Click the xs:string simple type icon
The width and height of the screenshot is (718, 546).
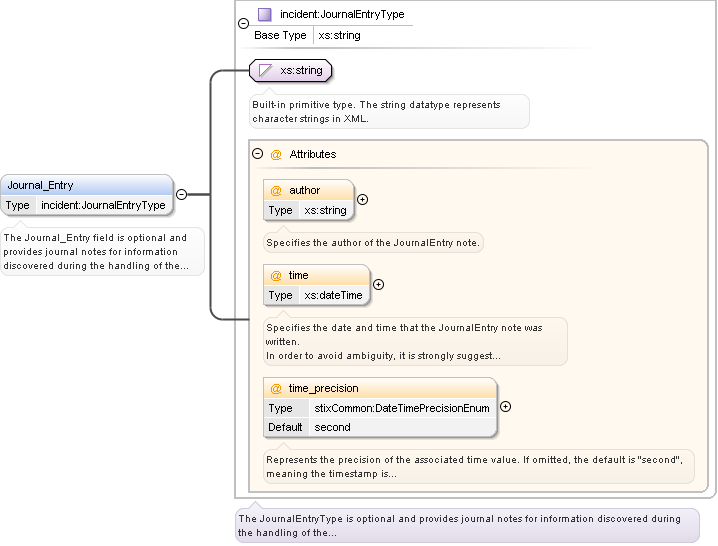265,71
